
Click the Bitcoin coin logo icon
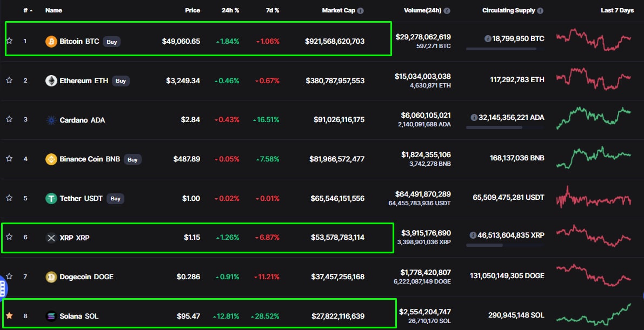click(51, 42)
